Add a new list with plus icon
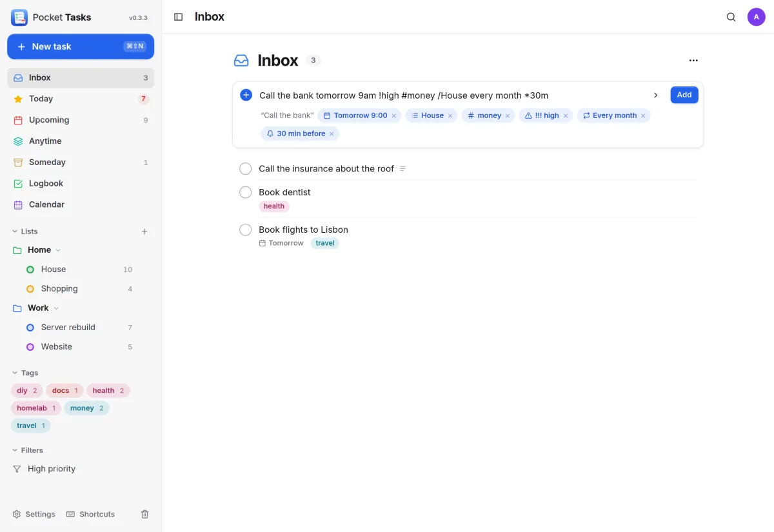The width and height of the screenshot is (774, 532). pyautogui.click(x=144, y=232)
